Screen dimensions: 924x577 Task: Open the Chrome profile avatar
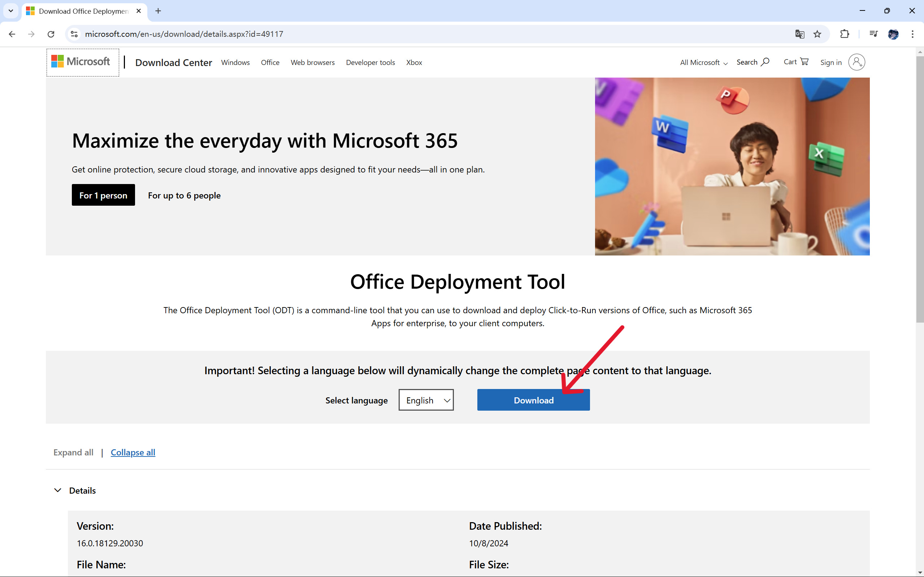click(893, 34)
